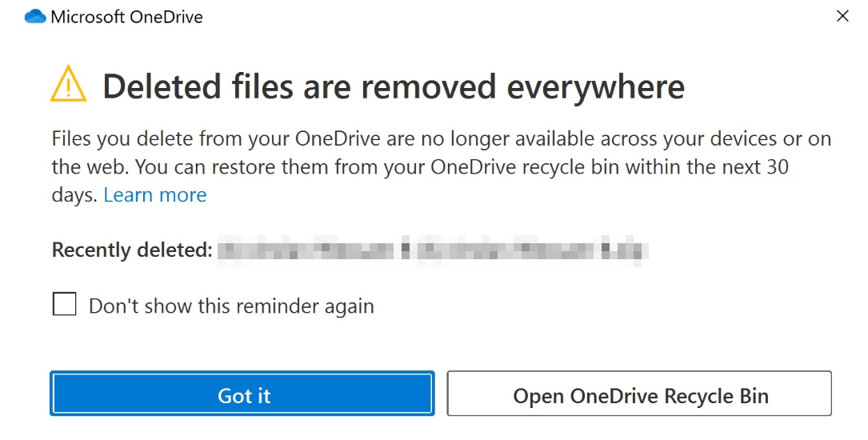Click the 'Deleted files are removed everywhere' heading
The width and height of the screenshot is (868, 440).
[394, 87]
